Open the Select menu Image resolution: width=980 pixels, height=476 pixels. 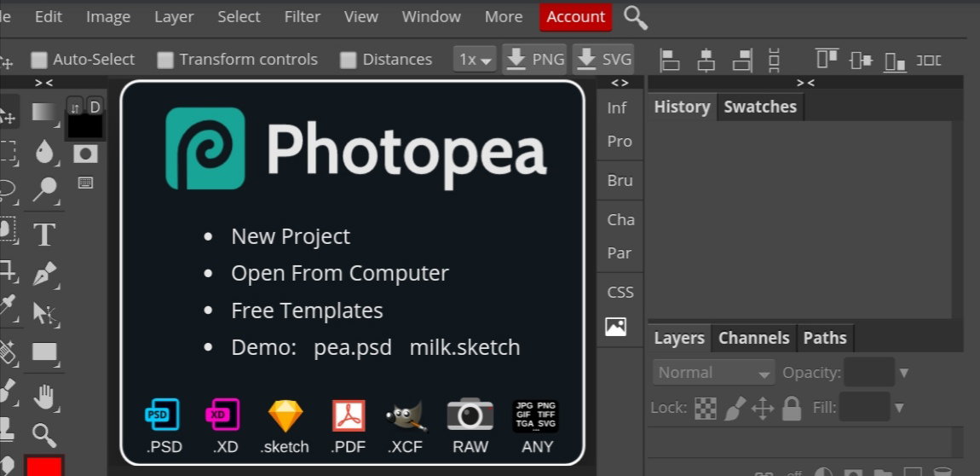click(239, 17)
